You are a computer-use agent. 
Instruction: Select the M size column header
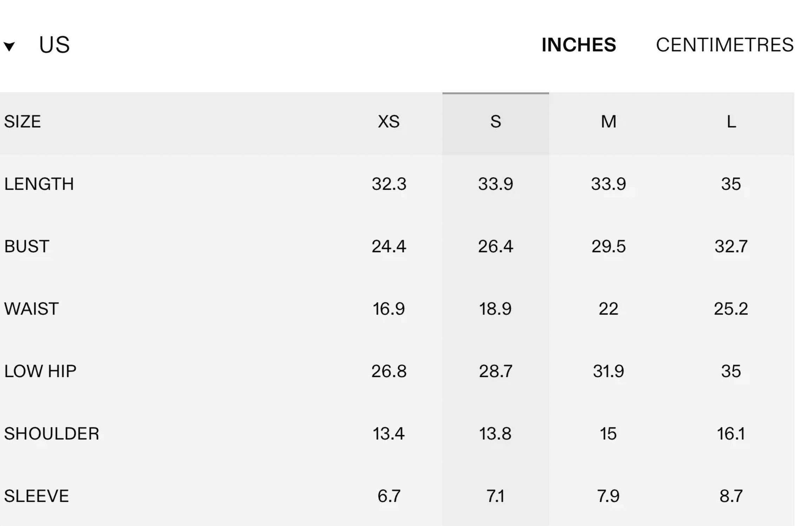coord(608,122)
